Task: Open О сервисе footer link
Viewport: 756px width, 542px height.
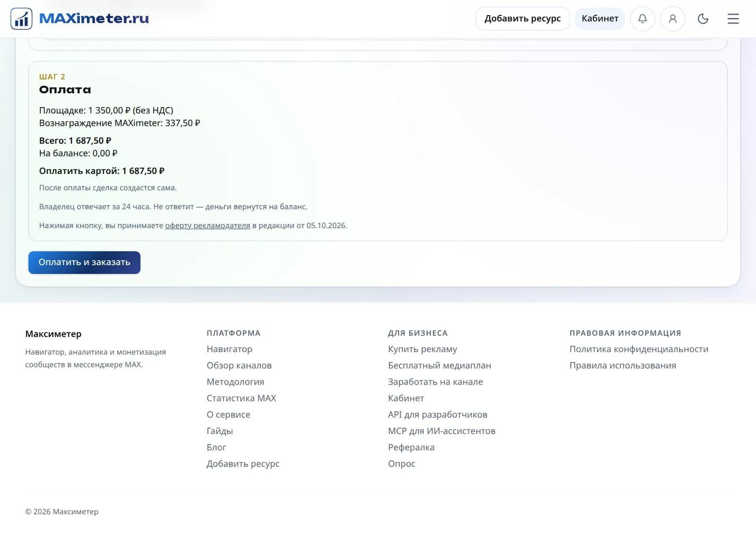Action: point(228,415)
